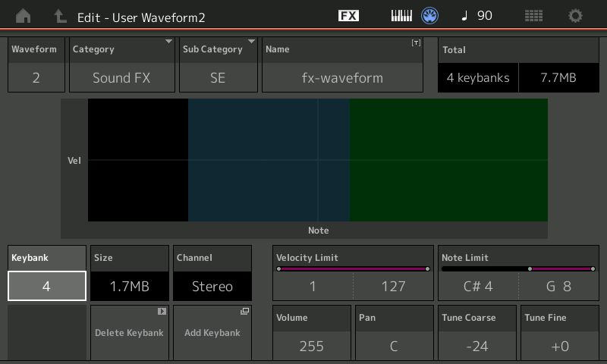The image size is (607, 364).
Task: Click the keyboard icon in the top bar
Action: coord(401,16)
